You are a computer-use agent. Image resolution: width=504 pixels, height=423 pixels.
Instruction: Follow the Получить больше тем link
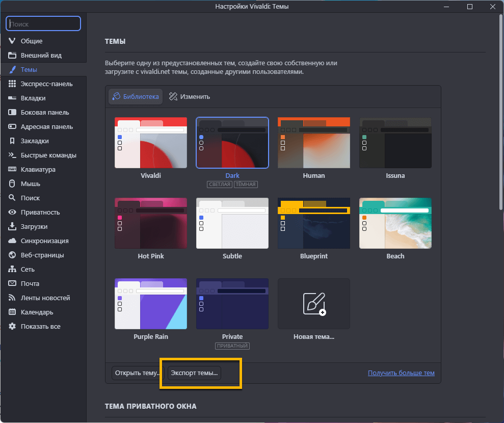pyautogui.click(x=401, y=373)
